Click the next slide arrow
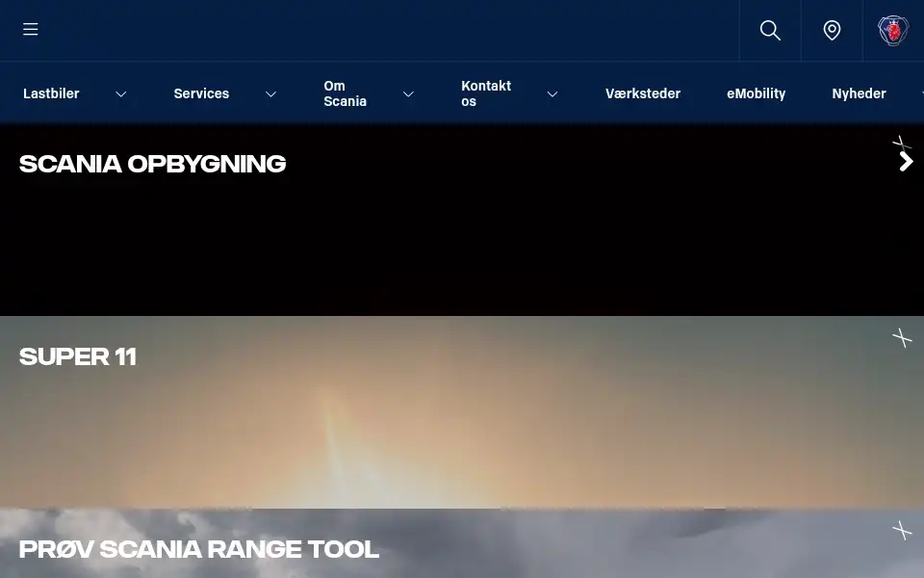 pyautogui.click(x=907, y=162)
